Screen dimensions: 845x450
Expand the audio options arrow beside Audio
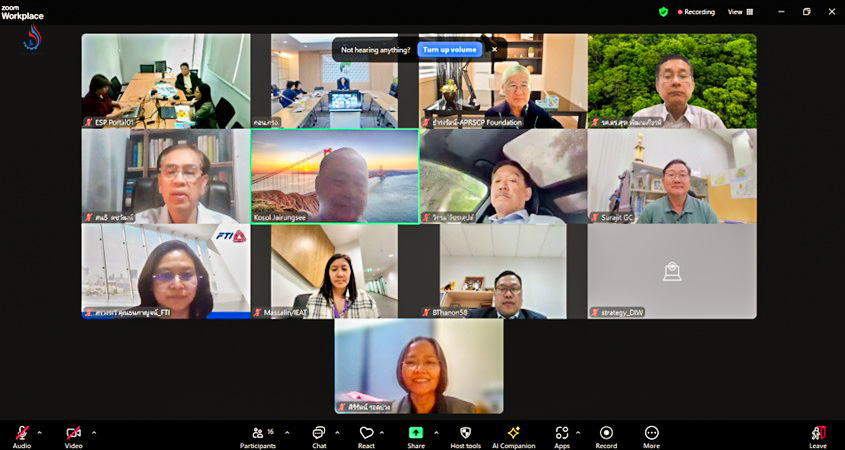coord(39,432)
